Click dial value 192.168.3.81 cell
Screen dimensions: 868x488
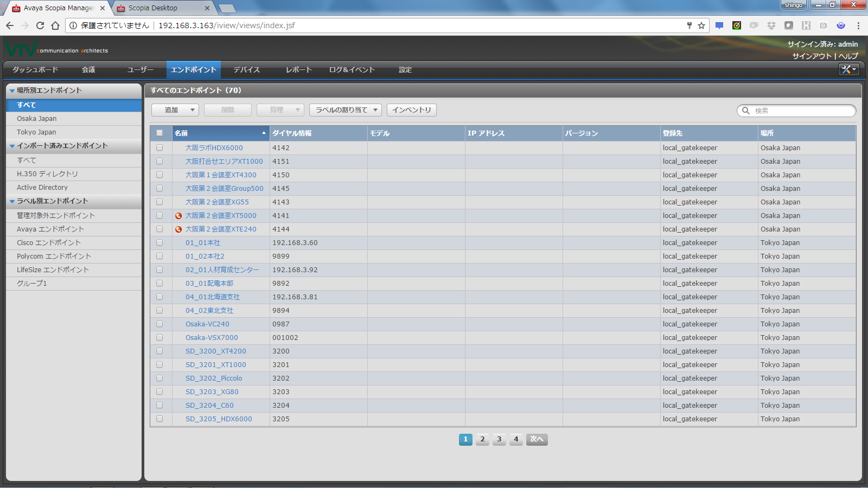318,297
